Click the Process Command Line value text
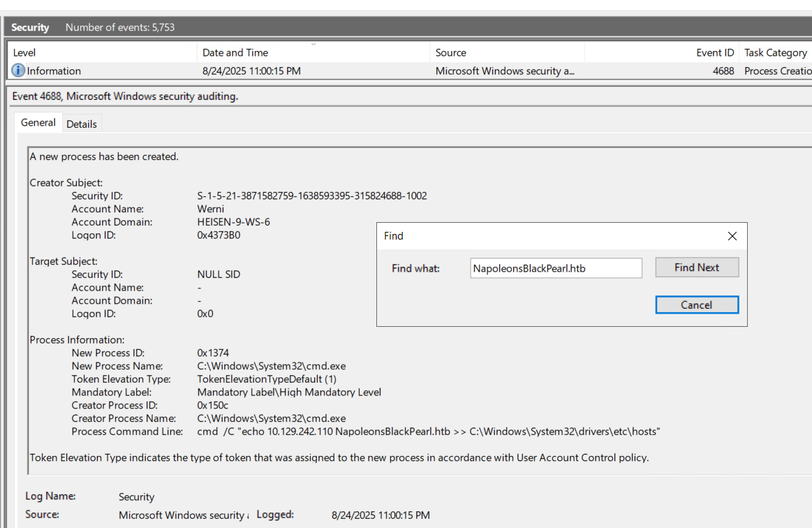The width and height of the screenshot is (812, 528). (x=429, y=432)
